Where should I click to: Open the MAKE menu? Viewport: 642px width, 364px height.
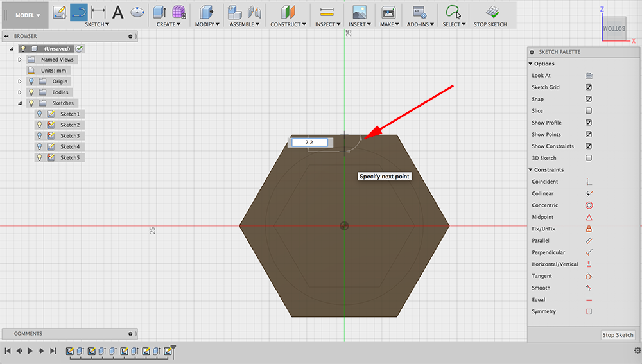tap(390, 24)
